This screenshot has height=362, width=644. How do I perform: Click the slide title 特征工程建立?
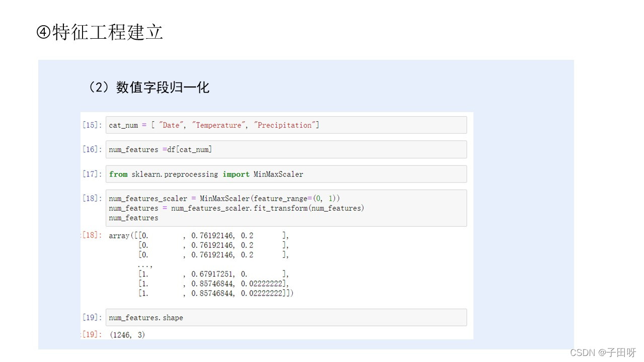[x=100, y=33]
